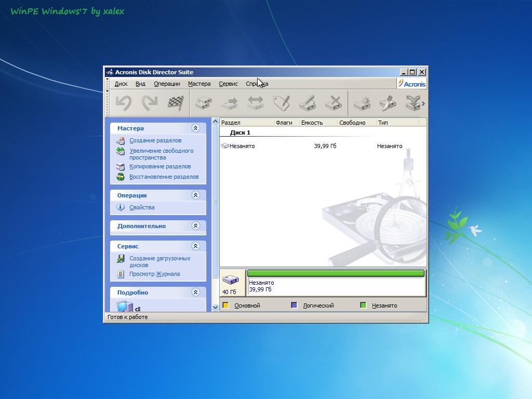Click the journal icon beside Просмотр Журнала

tap(121, 274)
